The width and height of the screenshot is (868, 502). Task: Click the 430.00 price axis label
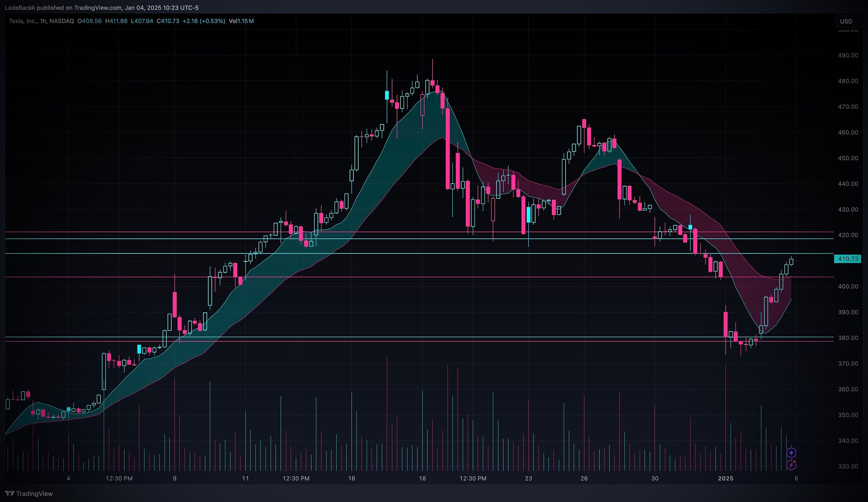click(848, 210)
